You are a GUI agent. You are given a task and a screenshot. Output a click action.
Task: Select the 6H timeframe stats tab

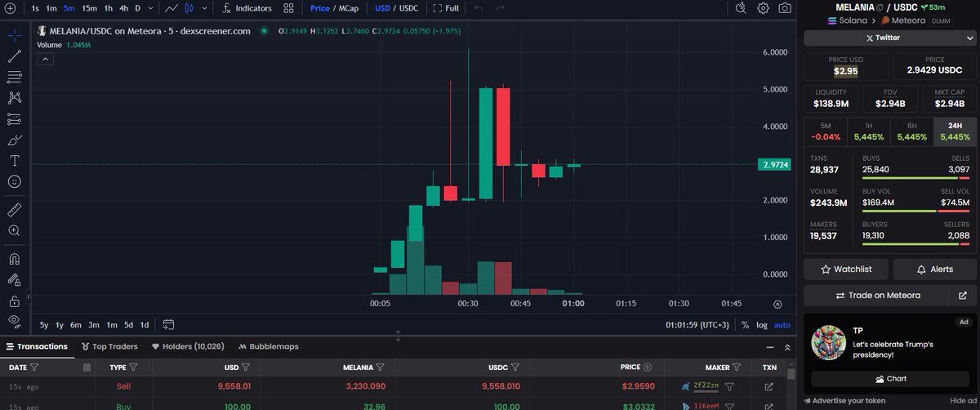tap(912, 131)
